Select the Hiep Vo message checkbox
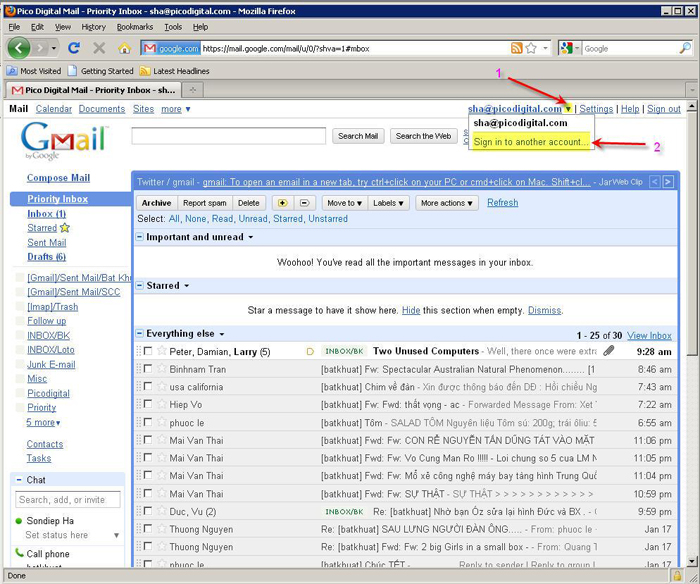 coord(148,404)
